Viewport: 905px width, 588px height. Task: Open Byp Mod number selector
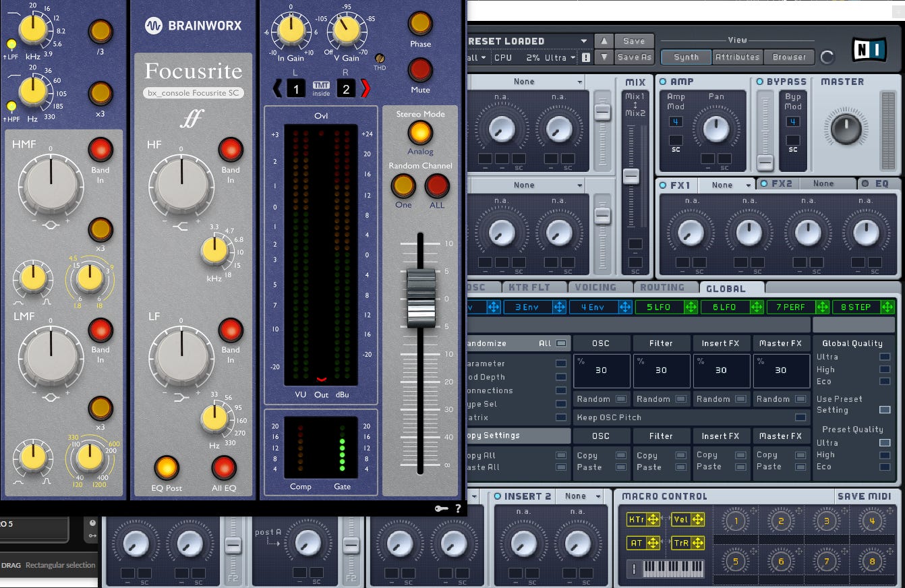[x=793, y=122]
